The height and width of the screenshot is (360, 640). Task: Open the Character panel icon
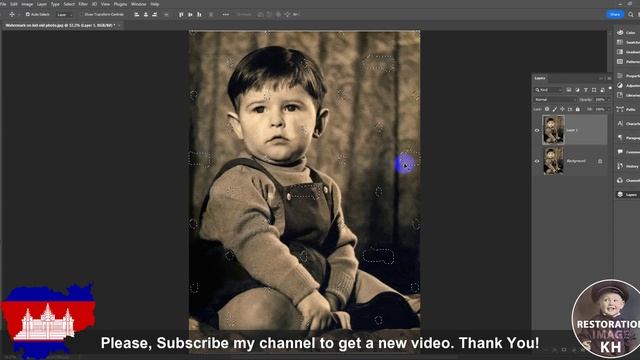click(x=620, y=123)
